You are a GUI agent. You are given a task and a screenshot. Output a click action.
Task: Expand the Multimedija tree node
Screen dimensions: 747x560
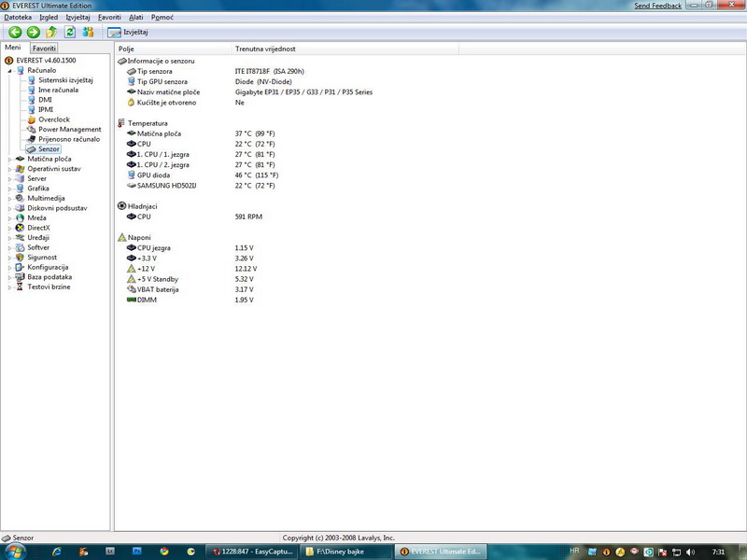(x=9, y=198)
